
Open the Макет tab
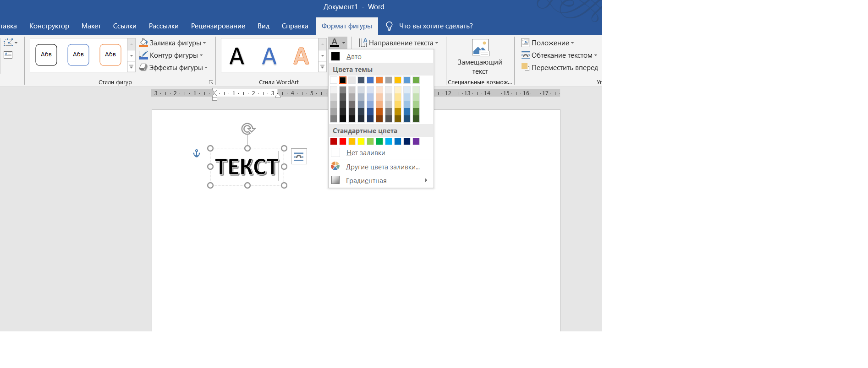coord(91,26)
